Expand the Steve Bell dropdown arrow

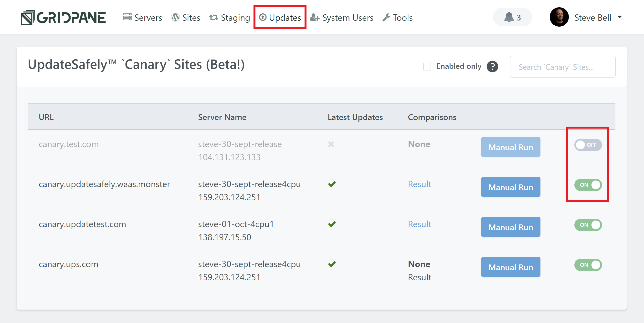(619, 17)
